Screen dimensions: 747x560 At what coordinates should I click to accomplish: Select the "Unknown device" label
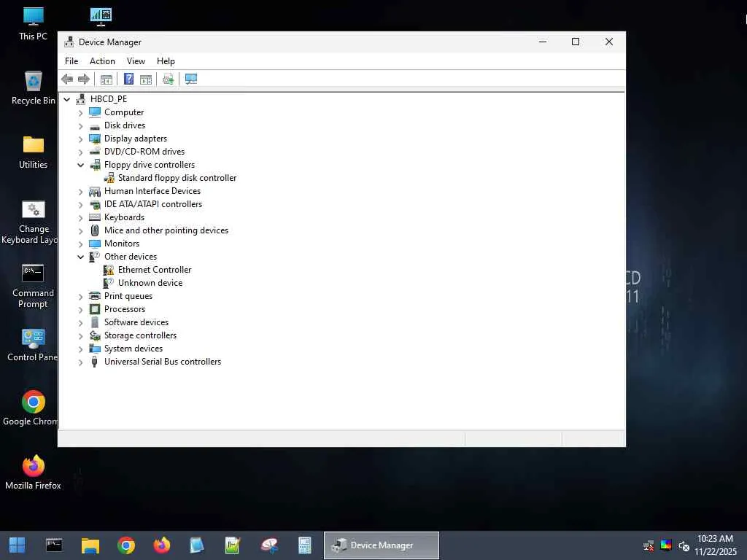[150, 283]
